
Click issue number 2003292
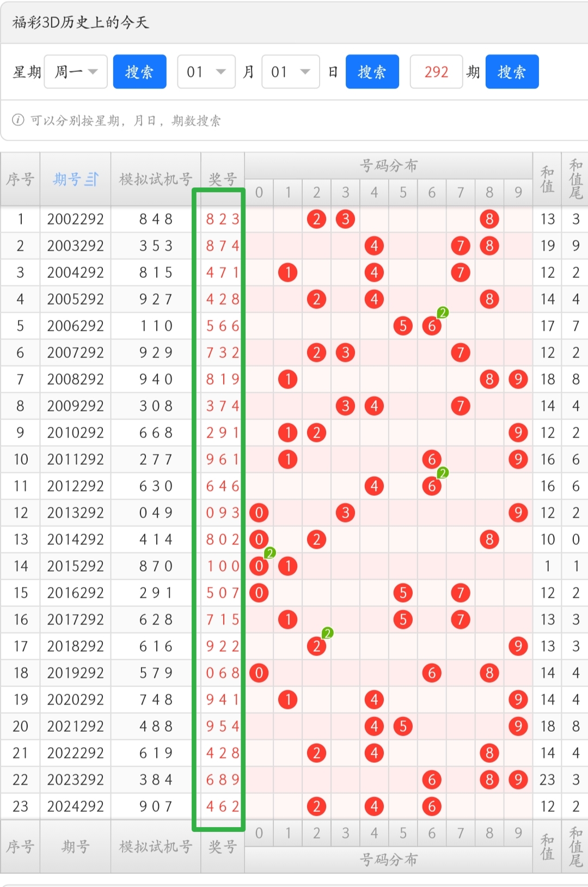75,246
